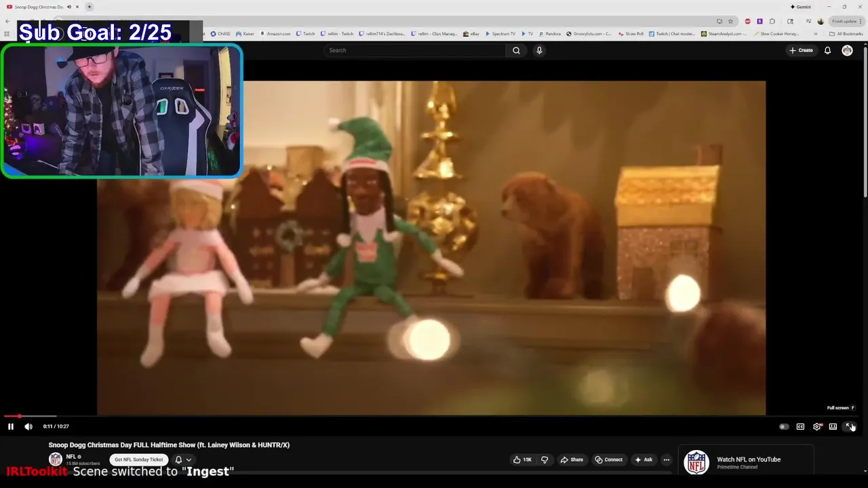This screenshot has width=868, height=488.
Task: Toggle closed captions (CC) button
Action: pyautogui.click(x=800, y=426)
